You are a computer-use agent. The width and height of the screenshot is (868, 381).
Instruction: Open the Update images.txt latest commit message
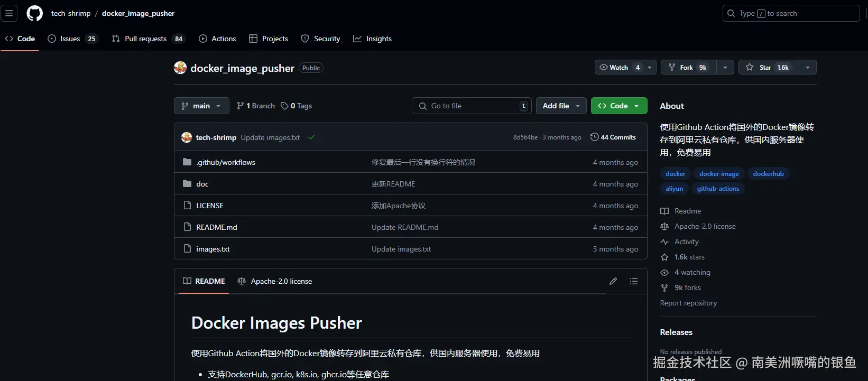click(x=270, y=137)
